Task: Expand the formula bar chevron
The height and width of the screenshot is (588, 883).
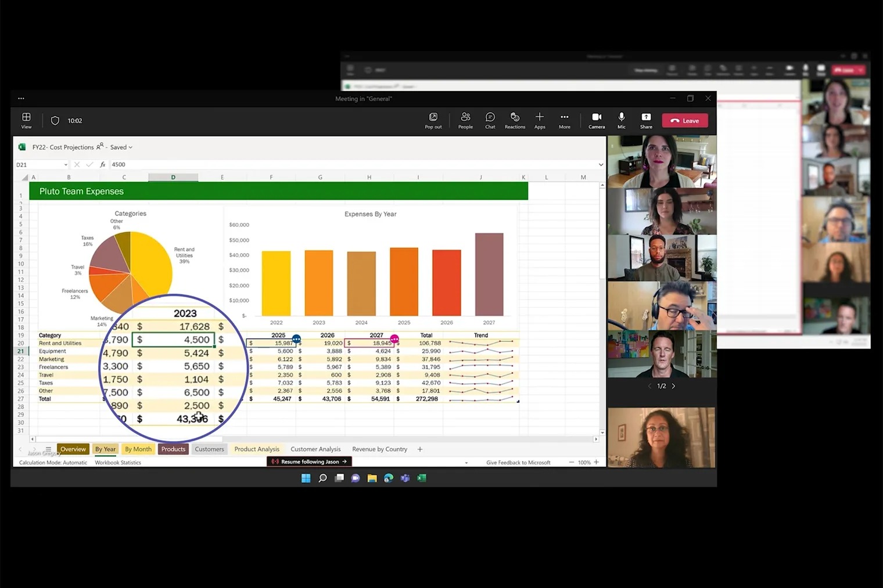Action: click(601, 165)
